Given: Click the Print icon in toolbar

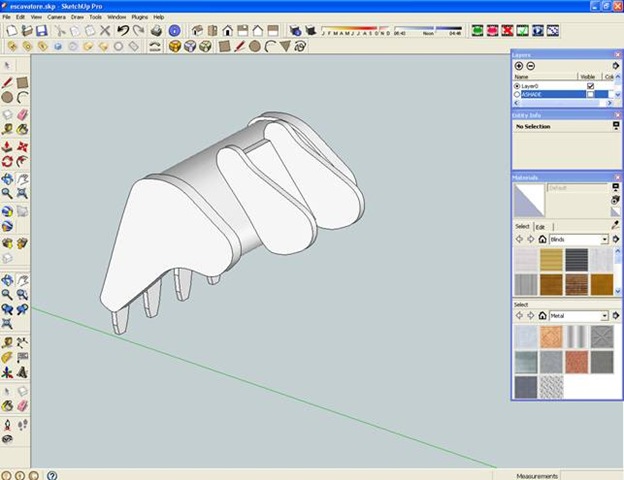Looking at the screenshot, I should (x=156, y=31).
